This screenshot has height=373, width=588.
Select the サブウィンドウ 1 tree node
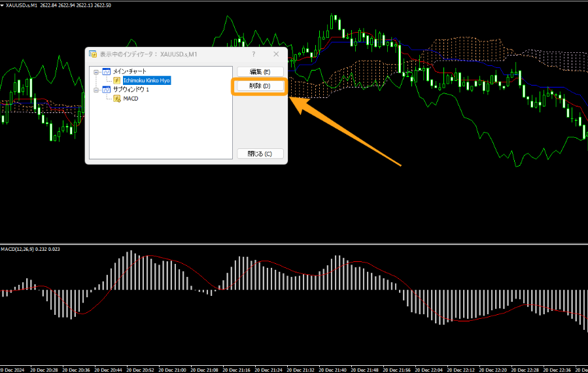pyautogui.click(x=131, y=89)
